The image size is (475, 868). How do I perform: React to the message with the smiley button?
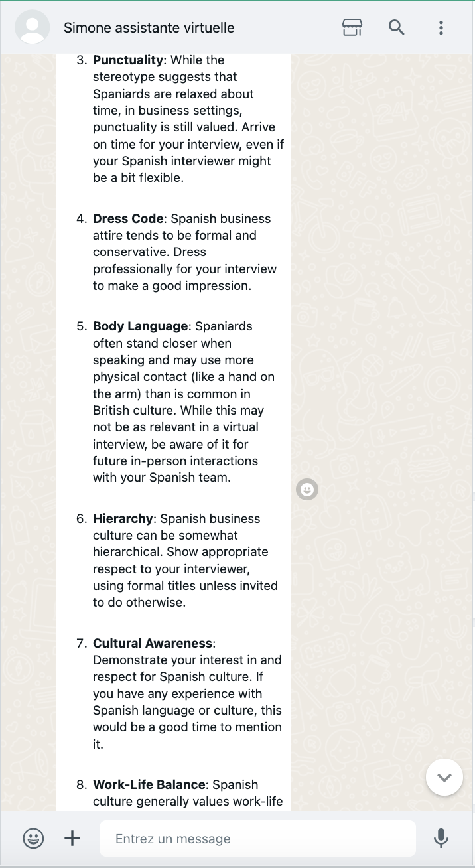pos(307,490)
